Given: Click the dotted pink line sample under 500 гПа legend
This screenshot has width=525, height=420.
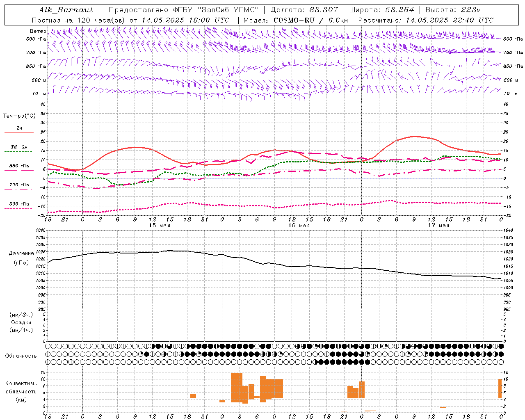Looking at the screenshot, I should tap(18, 209).
